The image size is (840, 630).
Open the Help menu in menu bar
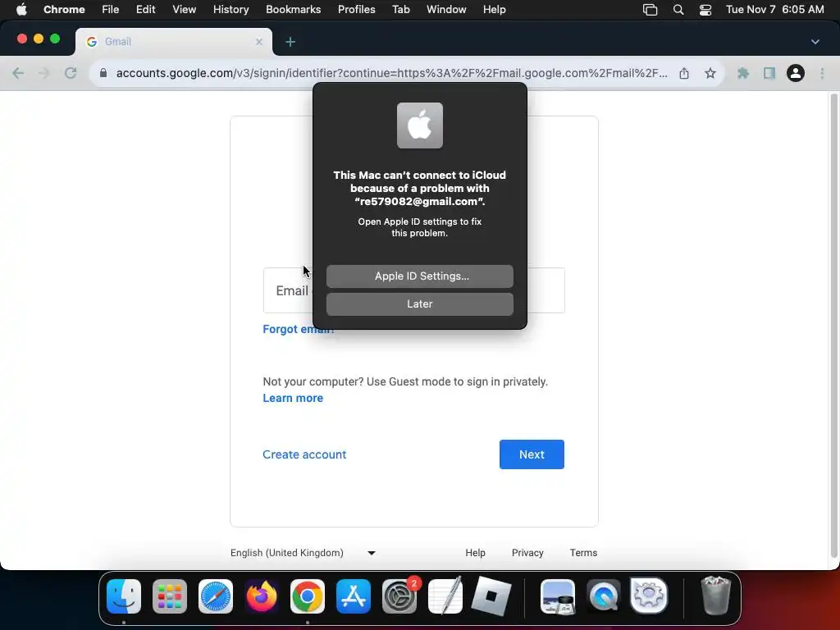pos(494,10)
